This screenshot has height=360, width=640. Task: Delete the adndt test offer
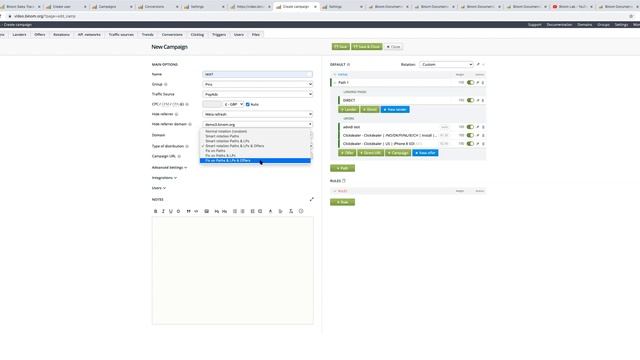click(483, 127)
